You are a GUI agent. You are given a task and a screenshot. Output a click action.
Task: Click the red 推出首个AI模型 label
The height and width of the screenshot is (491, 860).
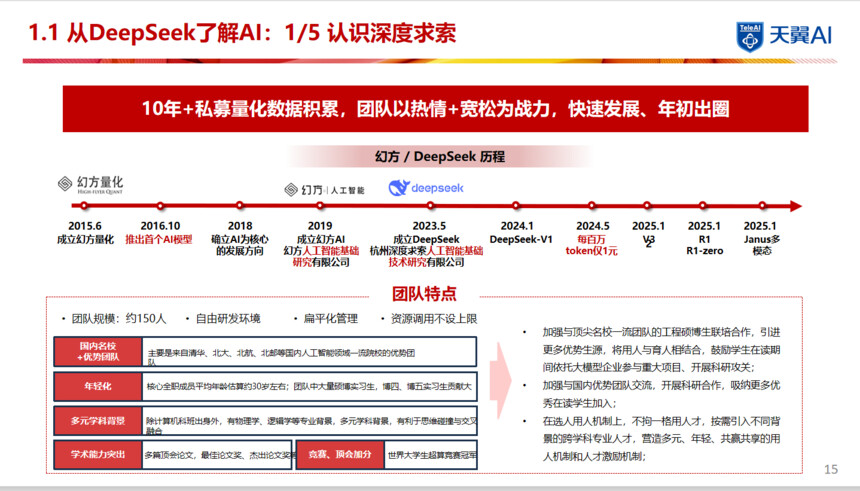coord(159,240)
